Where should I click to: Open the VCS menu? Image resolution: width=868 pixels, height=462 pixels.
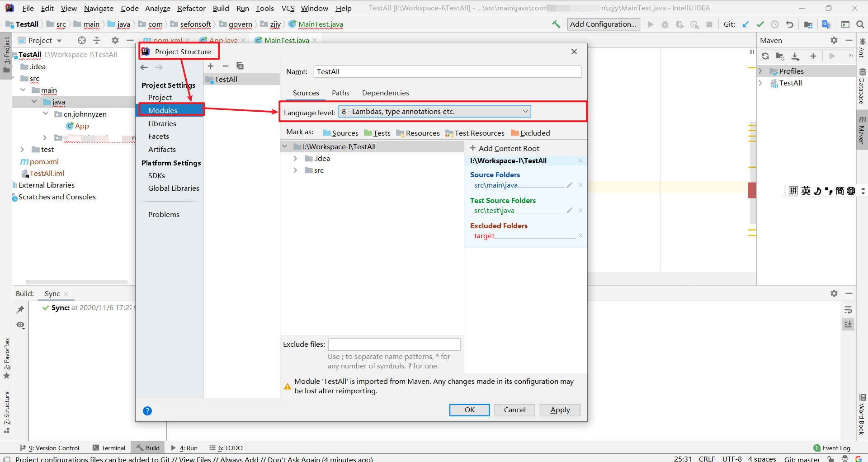click(288, 8)
